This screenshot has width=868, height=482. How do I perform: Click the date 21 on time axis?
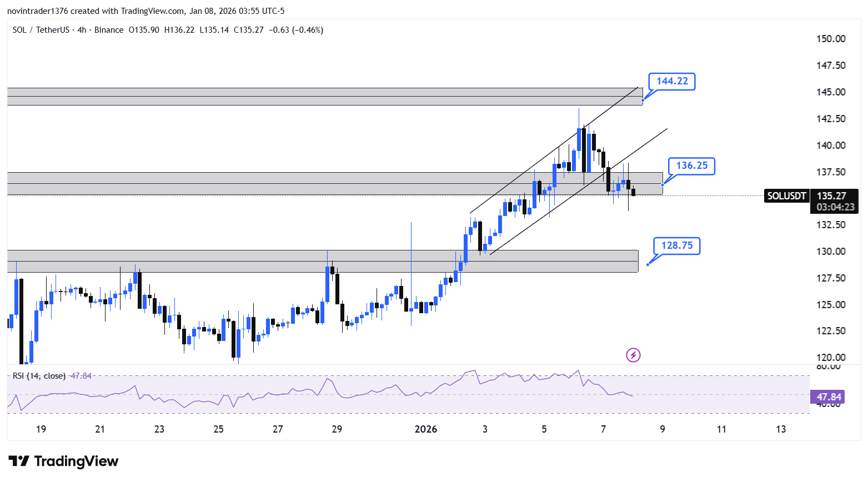tap(100, 429)
